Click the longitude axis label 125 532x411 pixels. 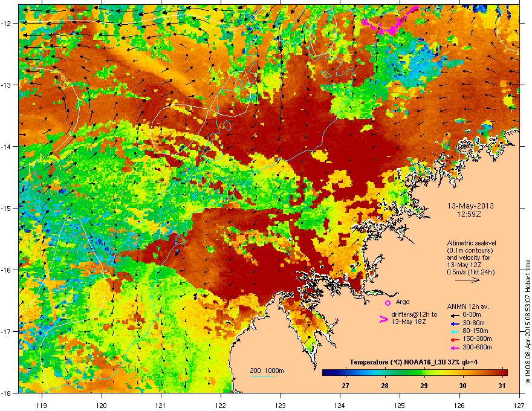click(x=400, y=406)
